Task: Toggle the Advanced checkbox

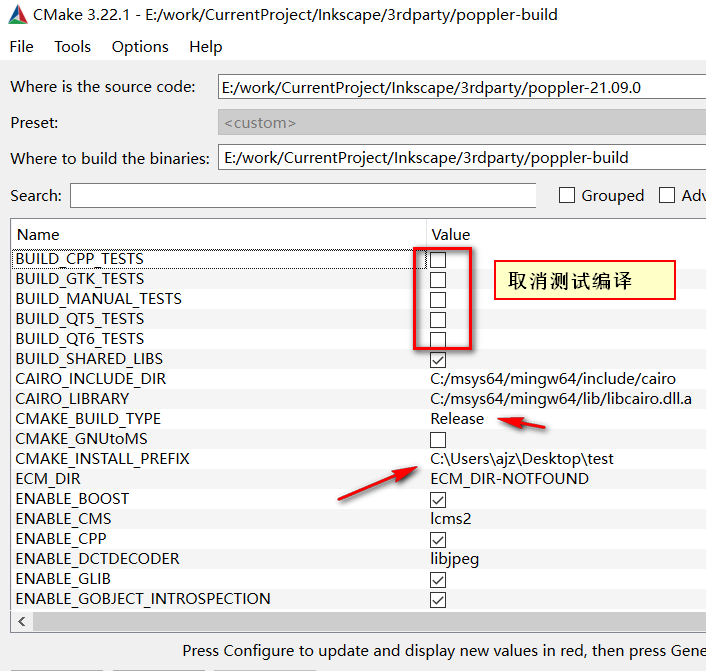Action: (x=667, y=195)
